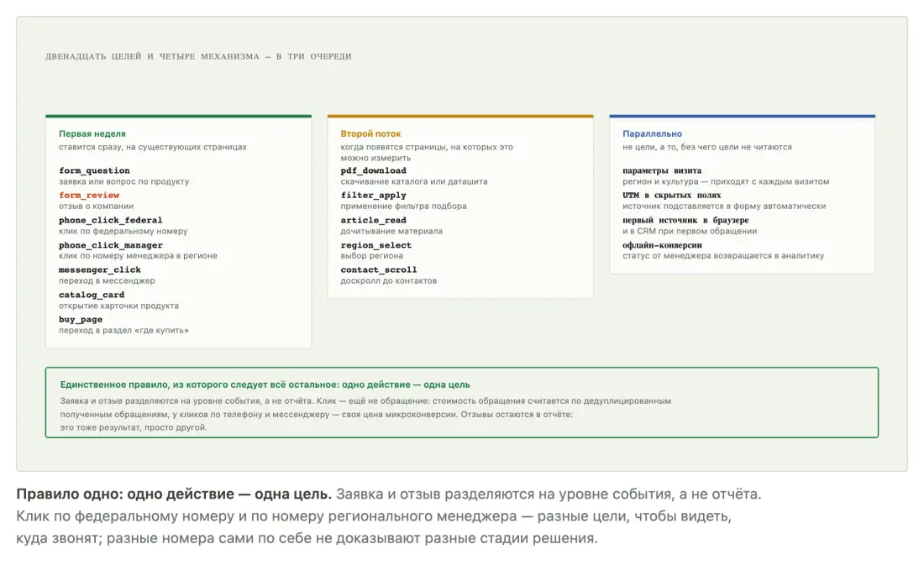
Task: Select the description "источник подставляется в форму автоматически"
Action: click(724, 207)
